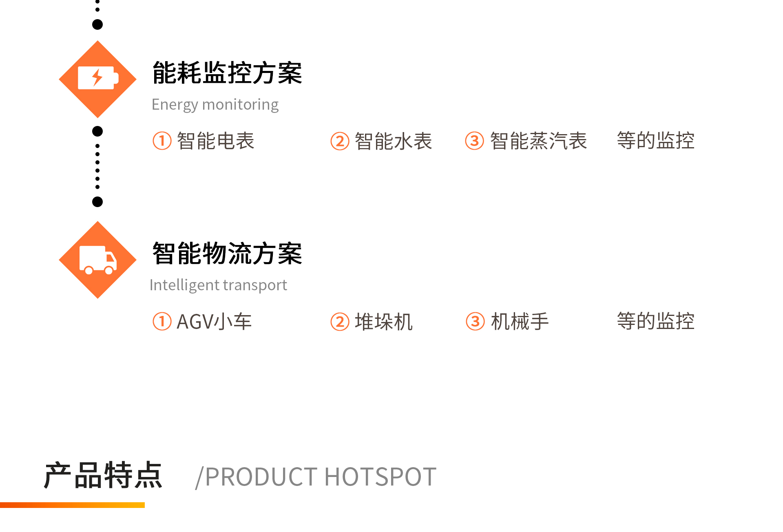Click the 产品特点 section title
This screenshot has height=532, width=783.
coord(103,475)
